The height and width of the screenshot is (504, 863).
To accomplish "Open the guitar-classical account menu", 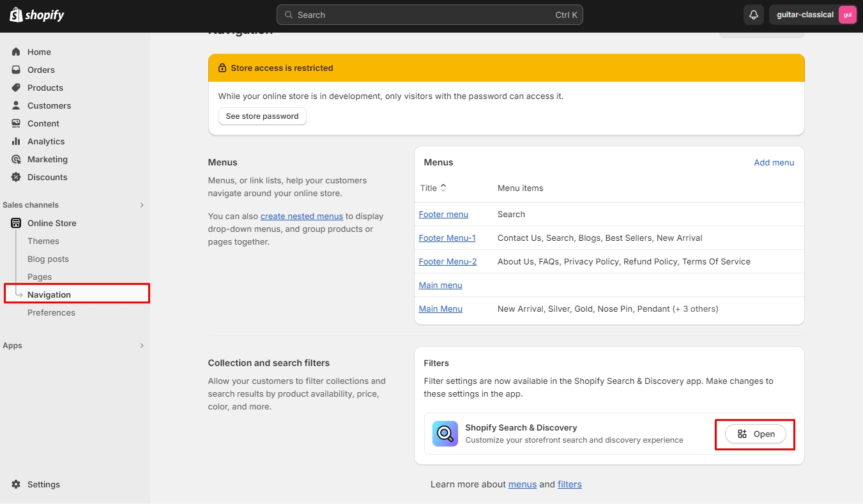I will (x=813, y=15).
